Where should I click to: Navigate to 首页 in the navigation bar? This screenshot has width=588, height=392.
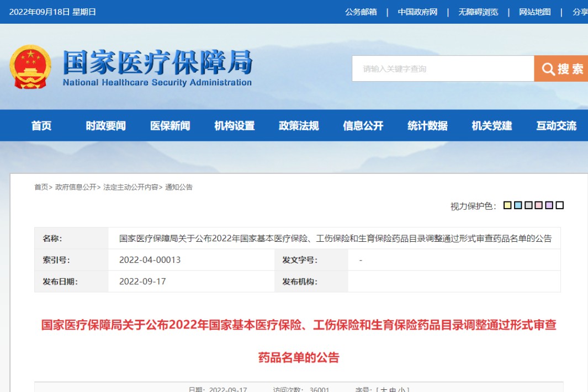tap(43, 125)
